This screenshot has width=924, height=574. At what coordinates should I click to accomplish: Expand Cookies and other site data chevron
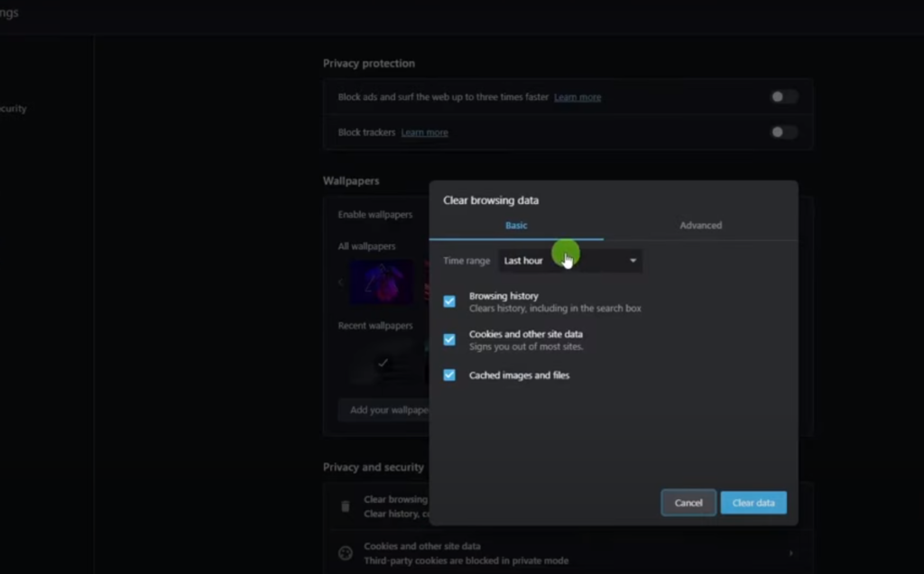[x=791, y=553]
